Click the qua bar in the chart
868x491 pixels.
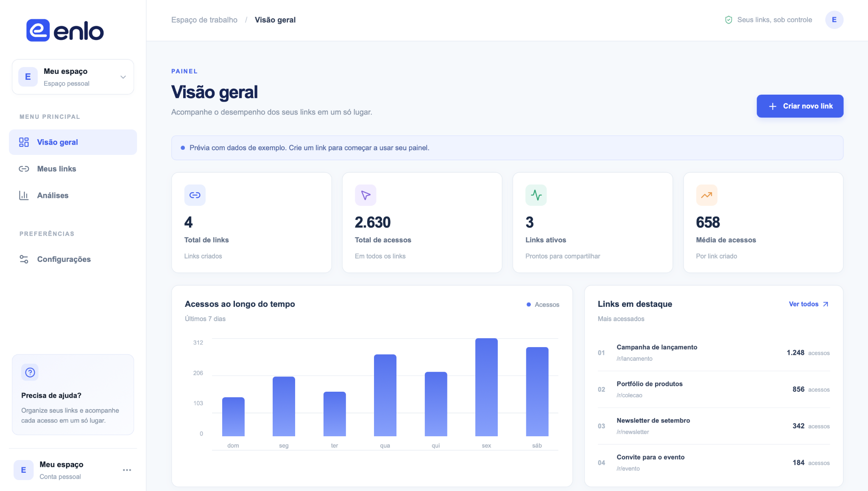coord(385,395)
